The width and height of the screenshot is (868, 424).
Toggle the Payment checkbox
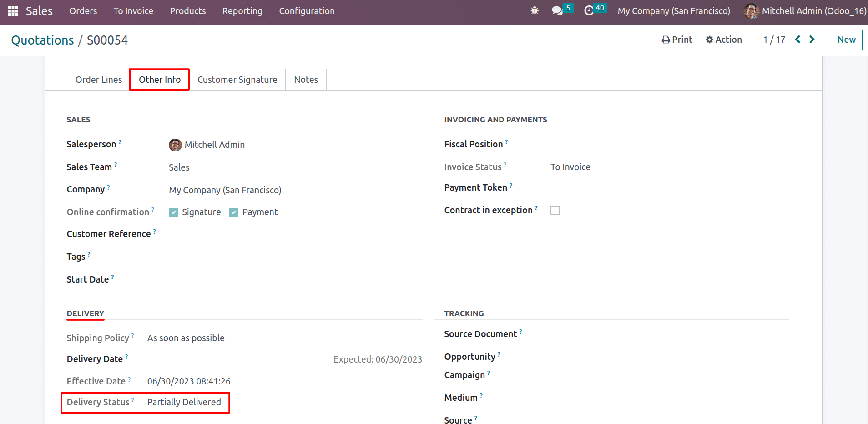pyautogui.click(x=234, y=212)
